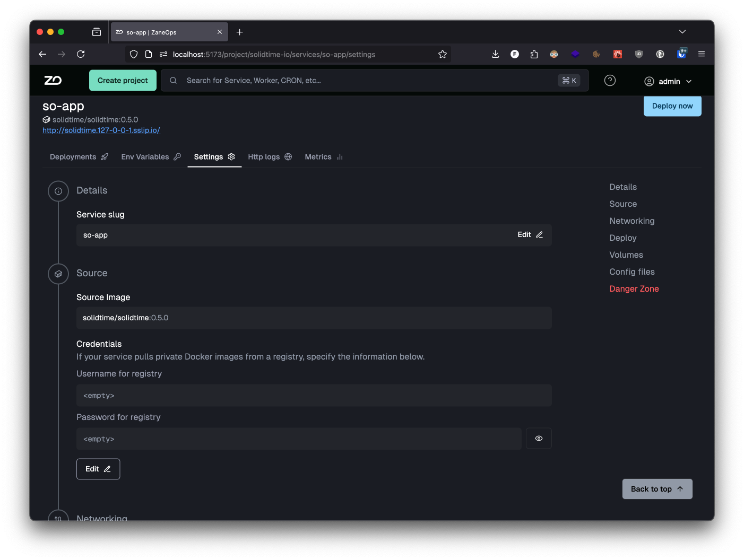Click the shield tracking protection icon
Screen dimensions: 744x560
[x=134, y=54]
